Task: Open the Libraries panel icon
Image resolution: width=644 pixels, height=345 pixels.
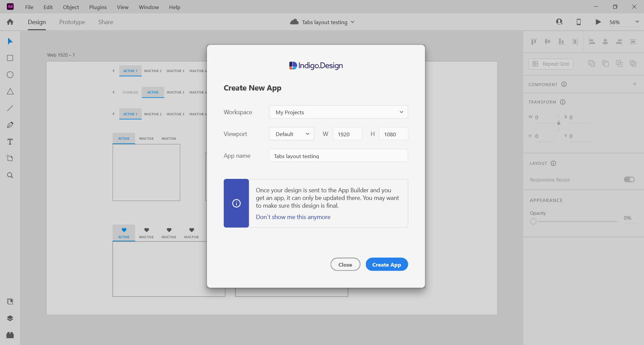Action: pos(10,301)
